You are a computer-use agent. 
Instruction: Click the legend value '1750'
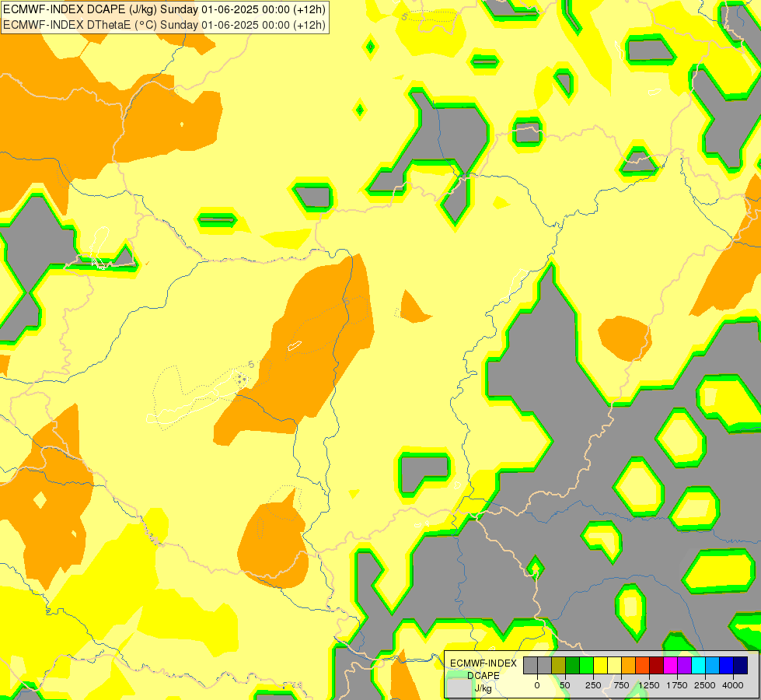click(677, 685)
